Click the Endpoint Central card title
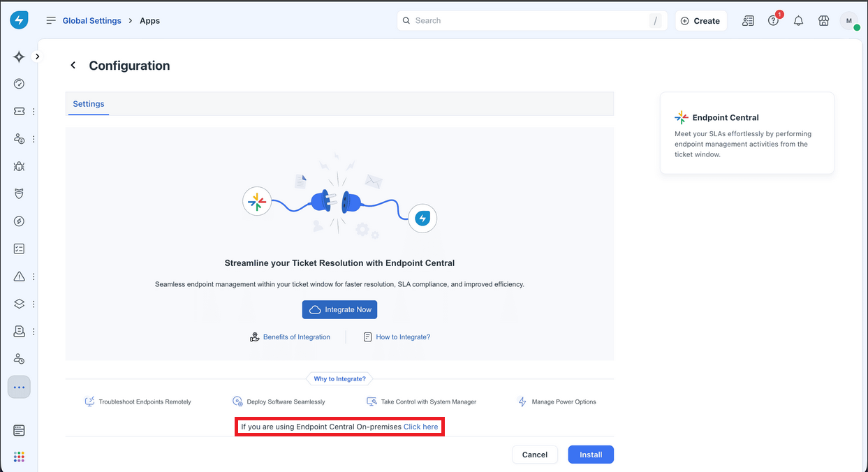The image size is (868, 472). 726,118
